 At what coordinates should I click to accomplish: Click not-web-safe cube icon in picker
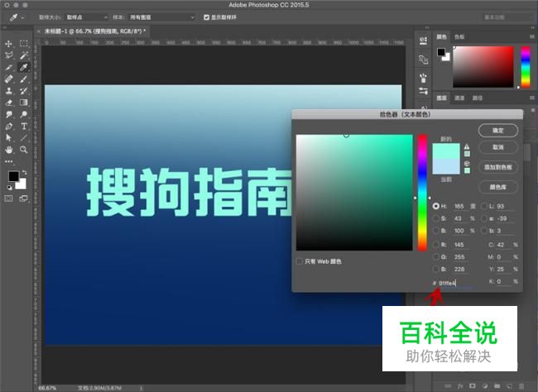pyautogui.click(x=467, y=164)
